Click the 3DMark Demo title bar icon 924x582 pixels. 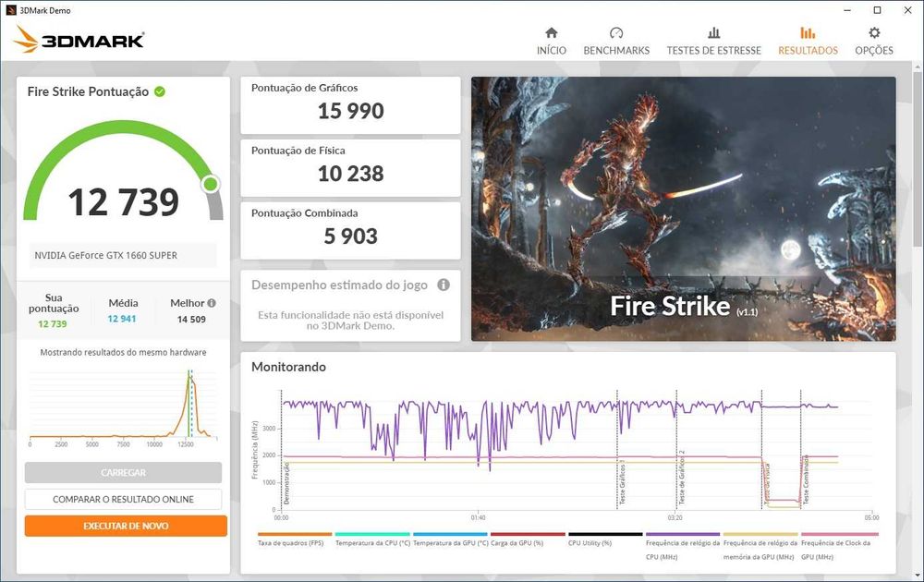10,10
